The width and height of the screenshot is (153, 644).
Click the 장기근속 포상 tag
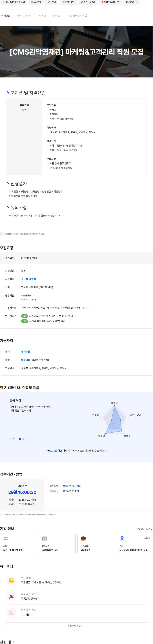[x=88, y=2]
